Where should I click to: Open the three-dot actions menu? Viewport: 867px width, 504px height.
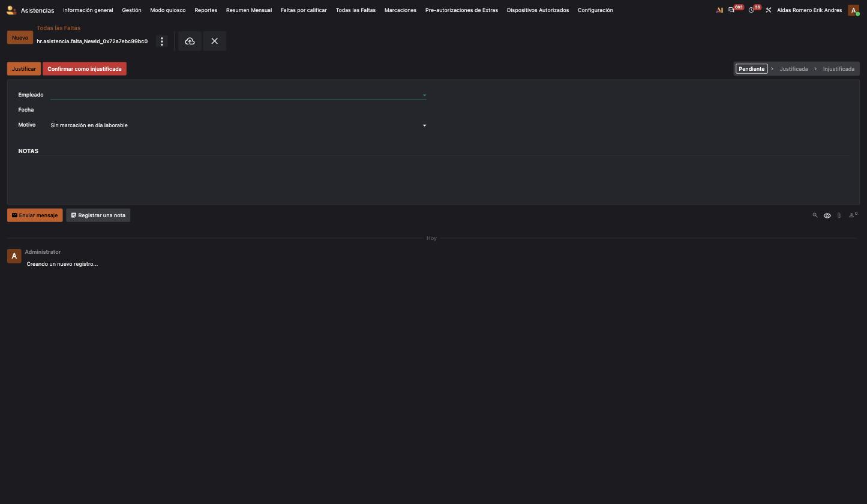161,41
